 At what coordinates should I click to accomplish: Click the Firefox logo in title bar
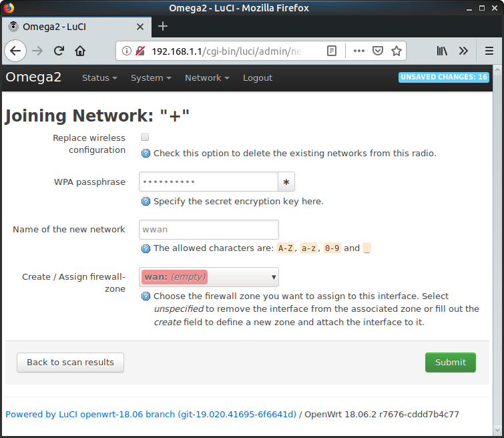[x=9, y=8]
